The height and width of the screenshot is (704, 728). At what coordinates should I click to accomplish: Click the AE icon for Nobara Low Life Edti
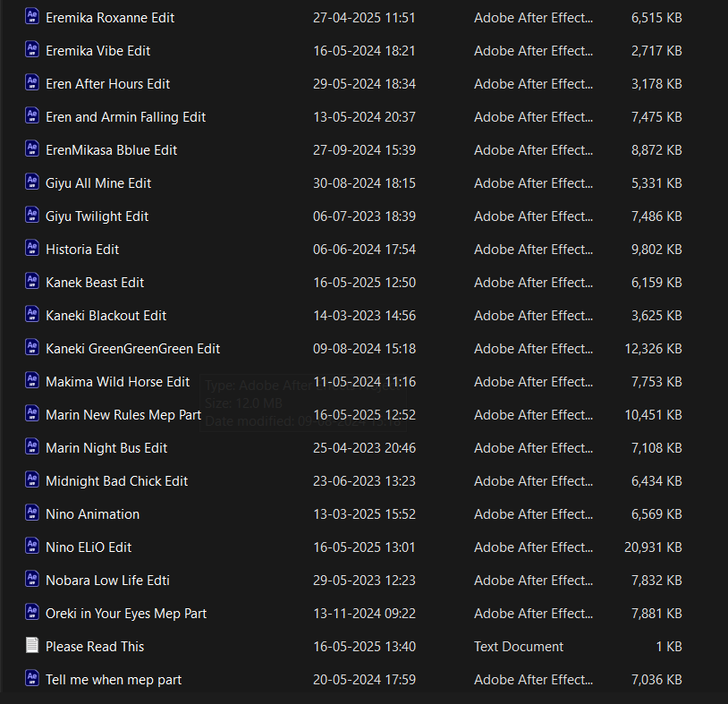[x=32, y=580]
